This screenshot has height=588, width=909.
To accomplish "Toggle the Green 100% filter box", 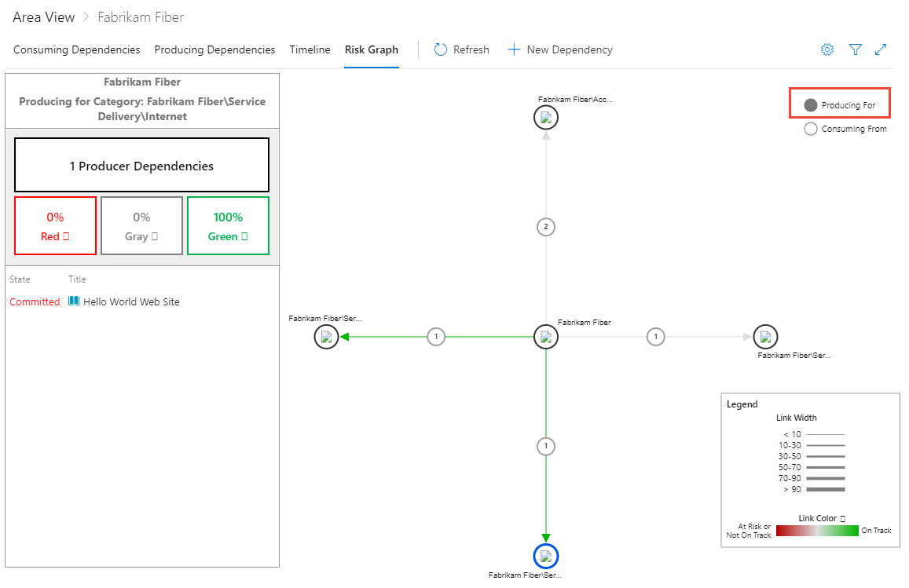I will 228,225.
